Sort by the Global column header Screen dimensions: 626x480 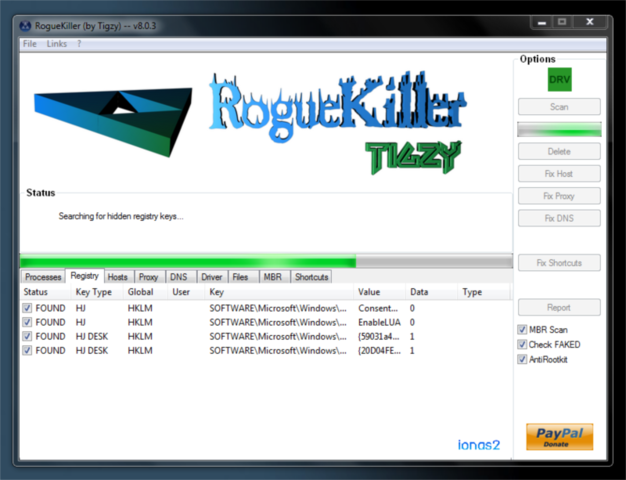[145, 292]
